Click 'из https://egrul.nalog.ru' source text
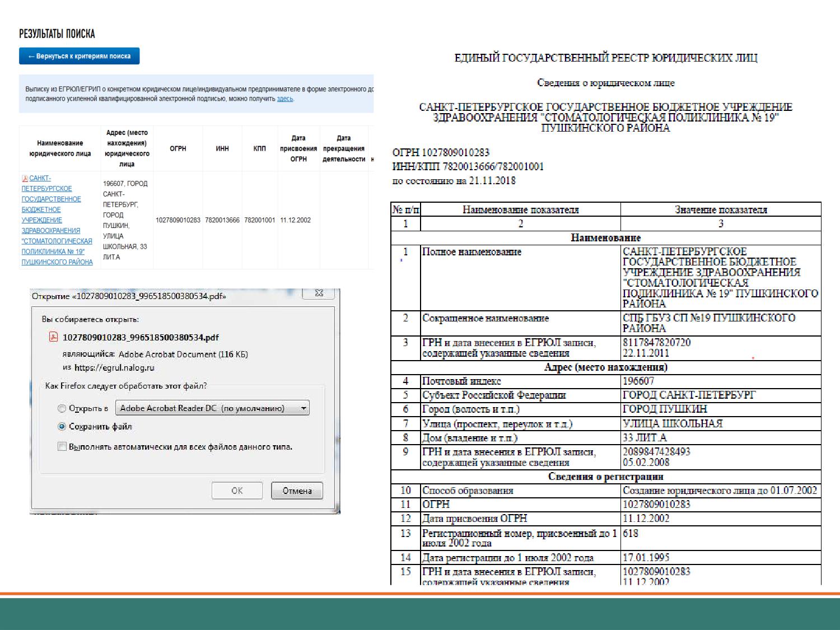840x630 pixels. [x=108, y=368]
